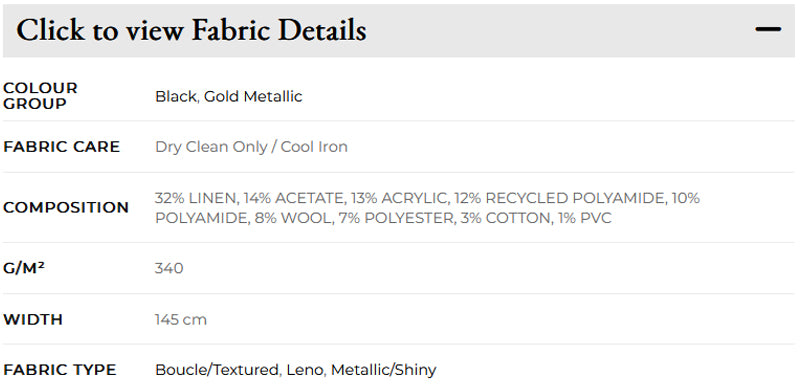Click the G/M² label
This screenshot has width=802, height=387.
pos(24,268)
